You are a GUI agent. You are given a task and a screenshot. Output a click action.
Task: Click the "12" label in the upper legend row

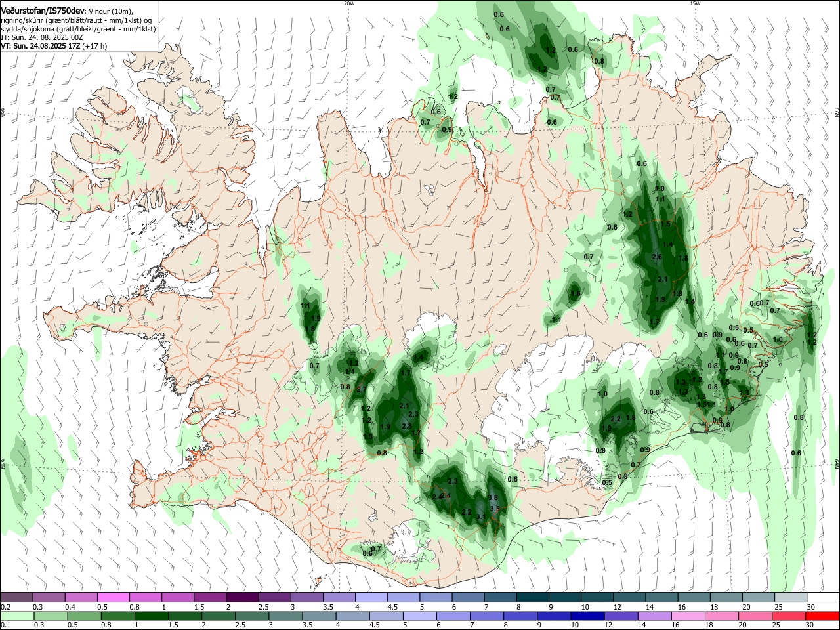(617, 607)
